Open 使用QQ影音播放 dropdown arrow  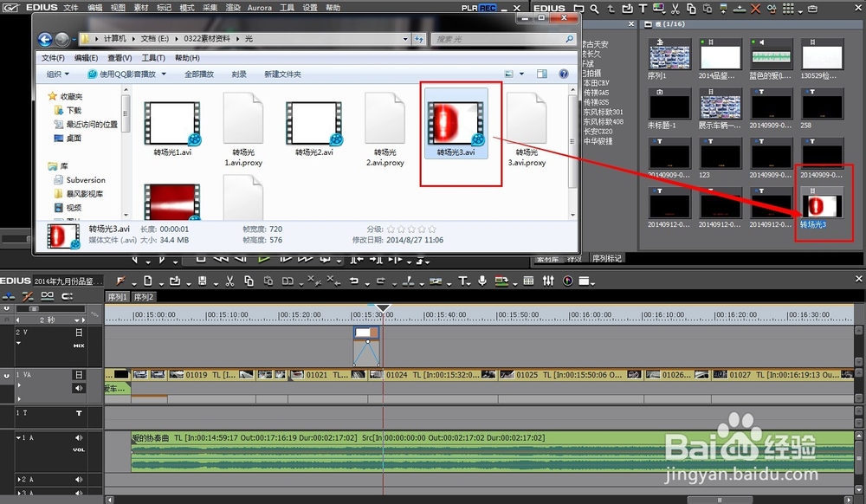click(164, 74)
